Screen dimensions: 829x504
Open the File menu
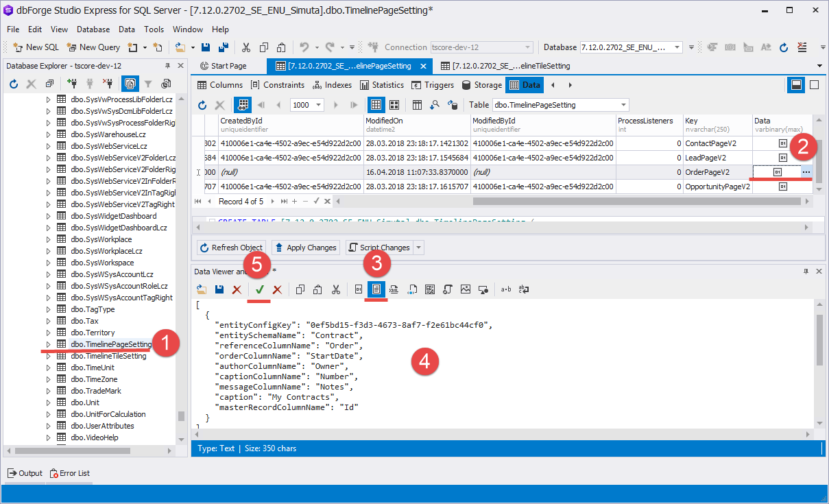tap(13, 29)
